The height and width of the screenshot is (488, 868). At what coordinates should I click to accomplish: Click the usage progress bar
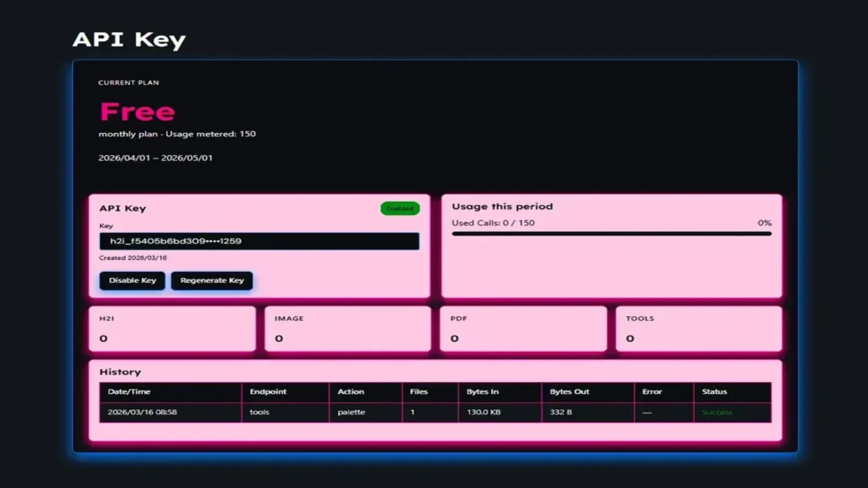coord(612,232)
